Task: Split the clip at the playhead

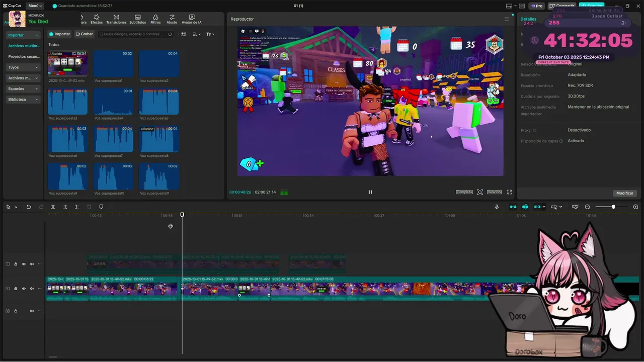Action: [x=53, y=207]
